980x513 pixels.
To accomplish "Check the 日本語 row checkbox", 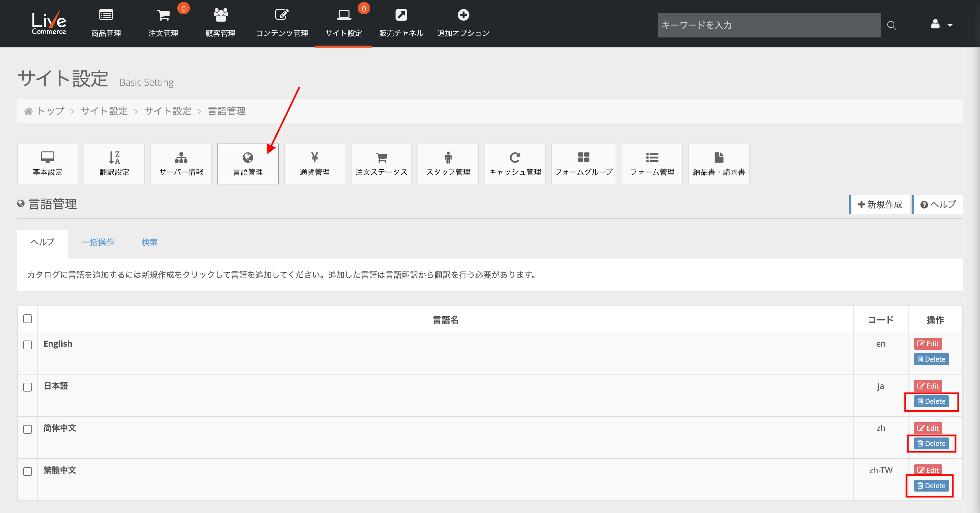I will 27,387.
